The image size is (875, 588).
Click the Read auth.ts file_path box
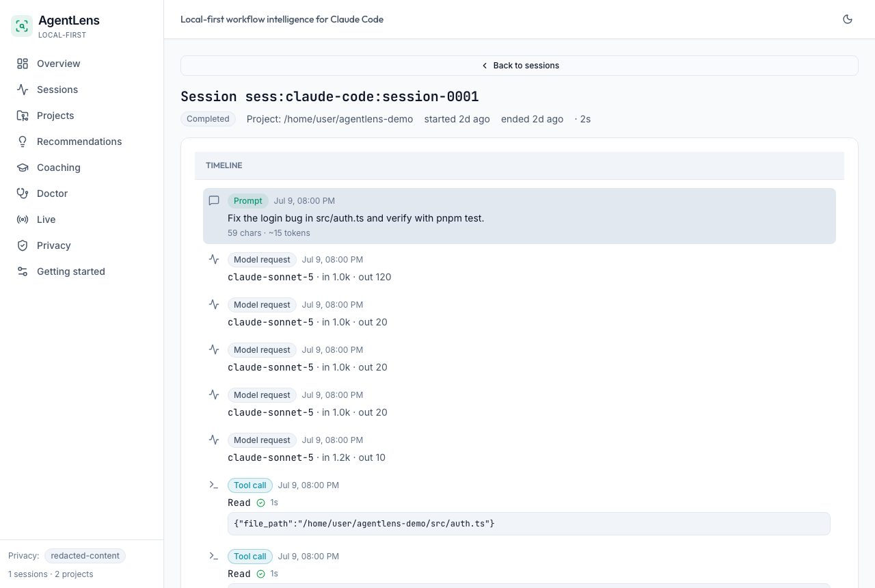529,524
